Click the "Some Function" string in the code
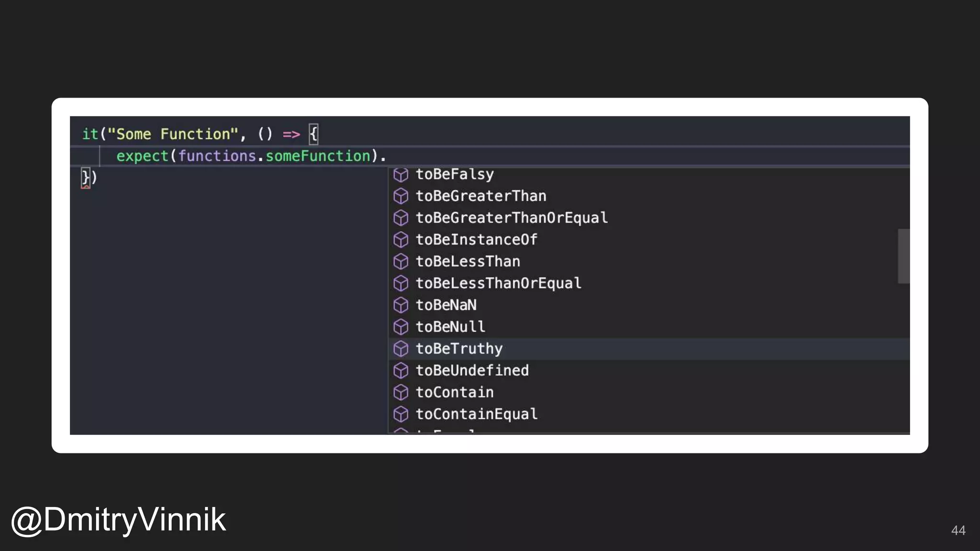 click(x=173, y=134)
